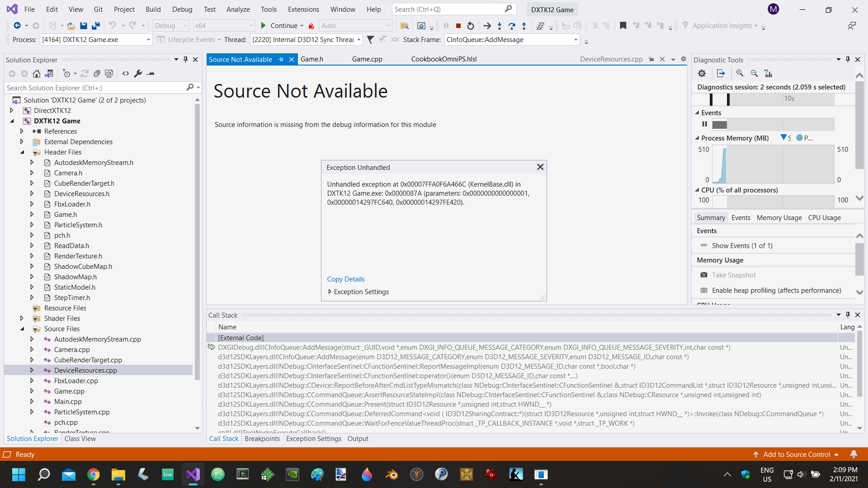Click the Save All toolbar icon
Viewport: 868px width, 488px height.
95,26
